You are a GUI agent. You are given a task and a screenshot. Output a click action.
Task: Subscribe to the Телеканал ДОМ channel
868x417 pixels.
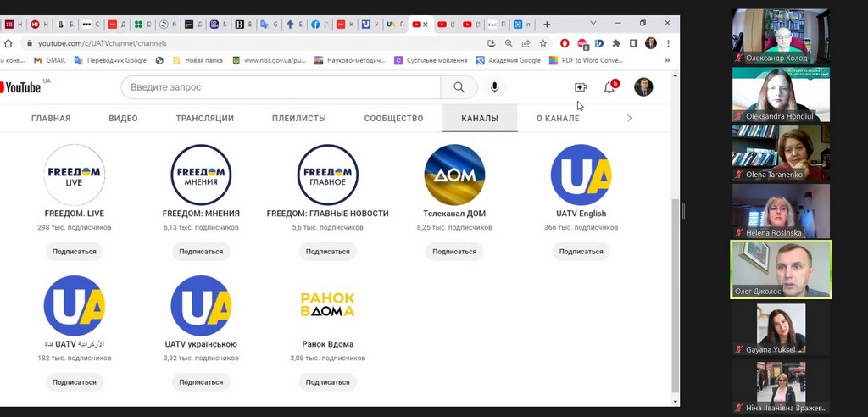(x=454, y=252)
